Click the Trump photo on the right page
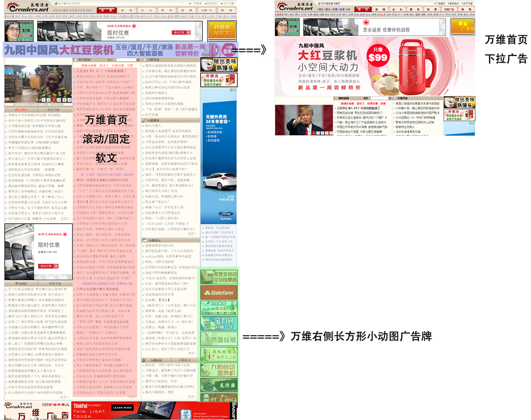This screenshot has height=420, width=531. click(x=304, y=120)
